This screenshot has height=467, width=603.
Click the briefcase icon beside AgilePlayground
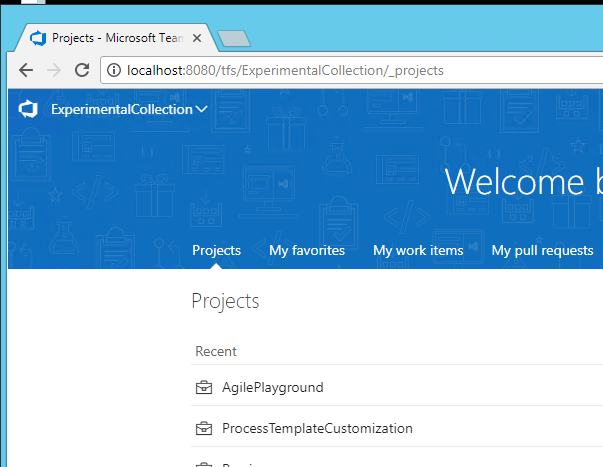[204, 387]
